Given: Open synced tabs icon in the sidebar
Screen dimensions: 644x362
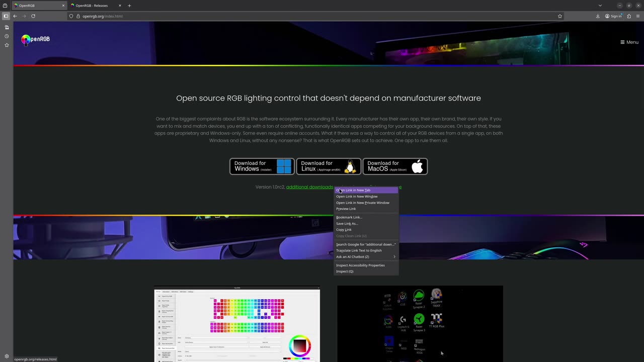Looking at the screenshot, I should point(7,27).
